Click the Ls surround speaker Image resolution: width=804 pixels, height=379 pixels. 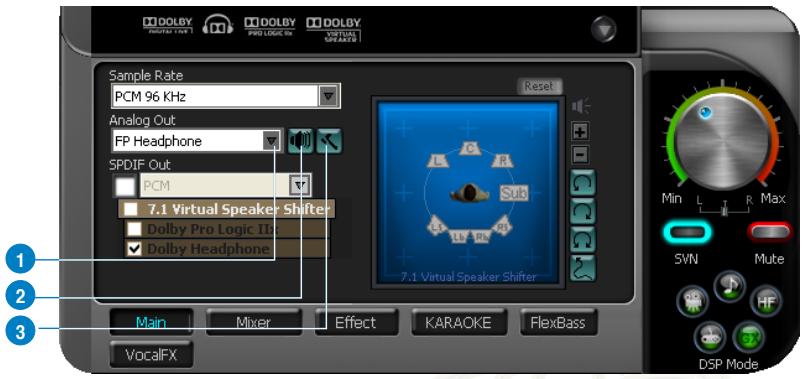coord(437,226)
